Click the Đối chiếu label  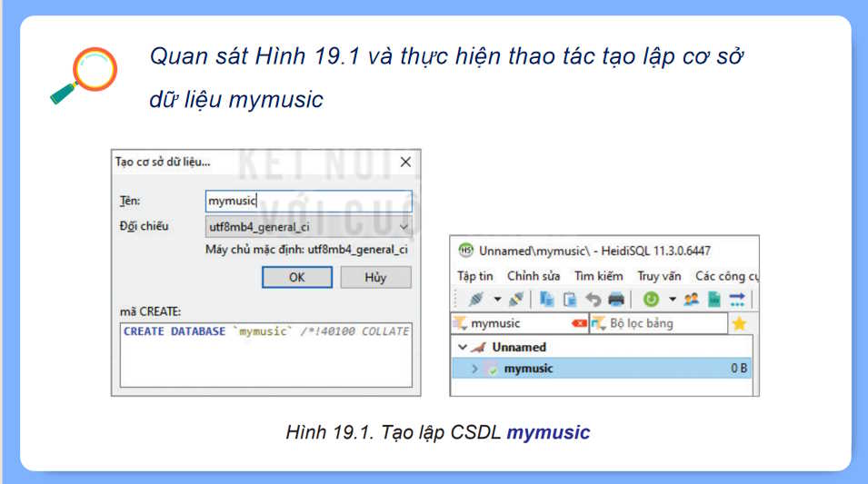pos(144,226)
